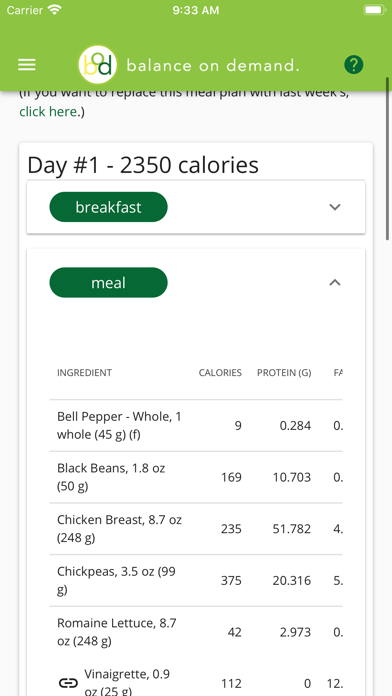Select the Chicken Breast ingredient row

coord(196,529)
